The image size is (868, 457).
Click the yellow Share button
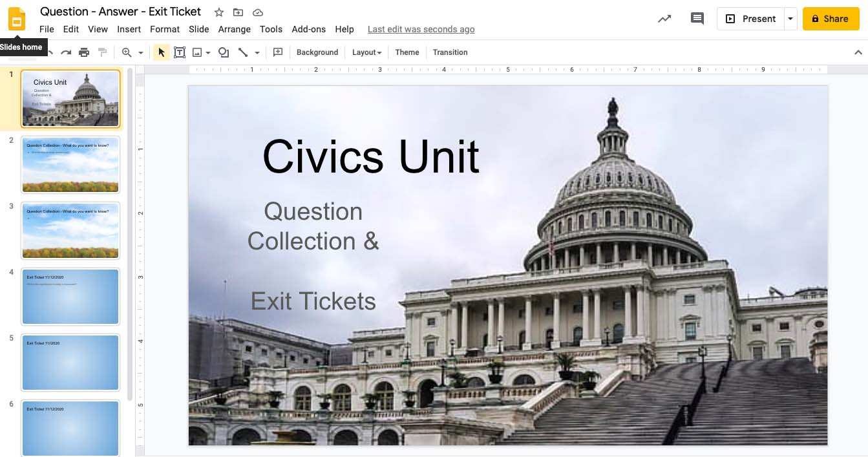(831, 19)
